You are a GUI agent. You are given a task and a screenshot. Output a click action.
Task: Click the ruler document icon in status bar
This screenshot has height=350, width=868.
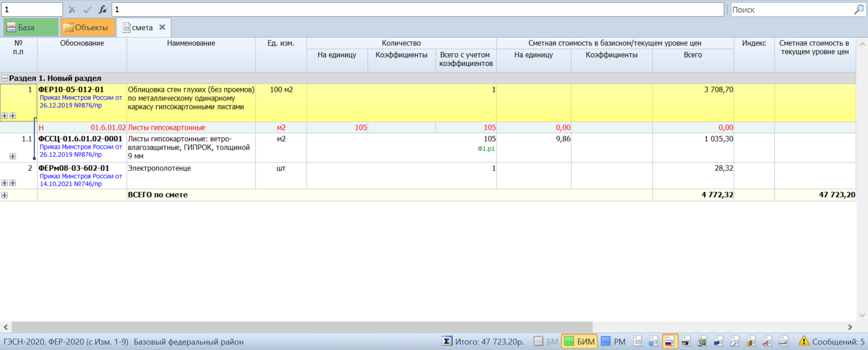783,341
